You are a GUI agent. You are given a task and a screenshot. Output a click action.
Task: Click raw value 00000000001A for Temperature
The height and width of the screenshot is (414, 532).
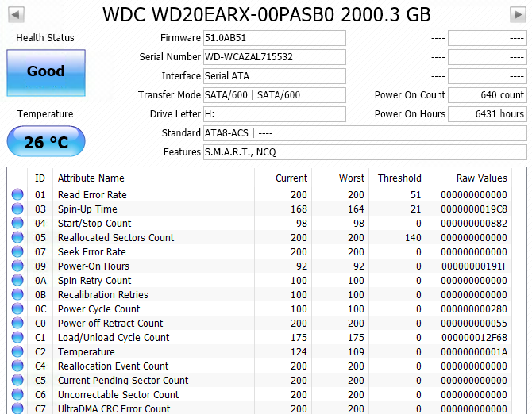click(474, 352)
